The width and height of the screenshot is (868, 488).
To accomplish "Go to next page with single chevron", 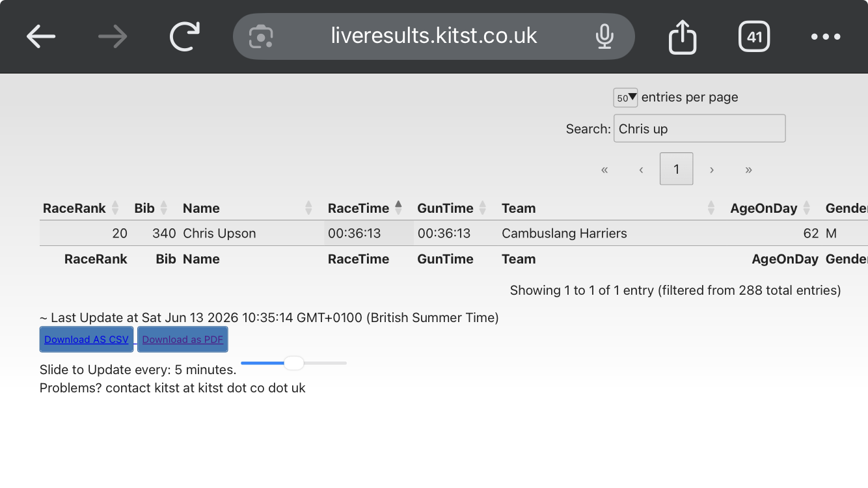I will [x=712, y=170].
